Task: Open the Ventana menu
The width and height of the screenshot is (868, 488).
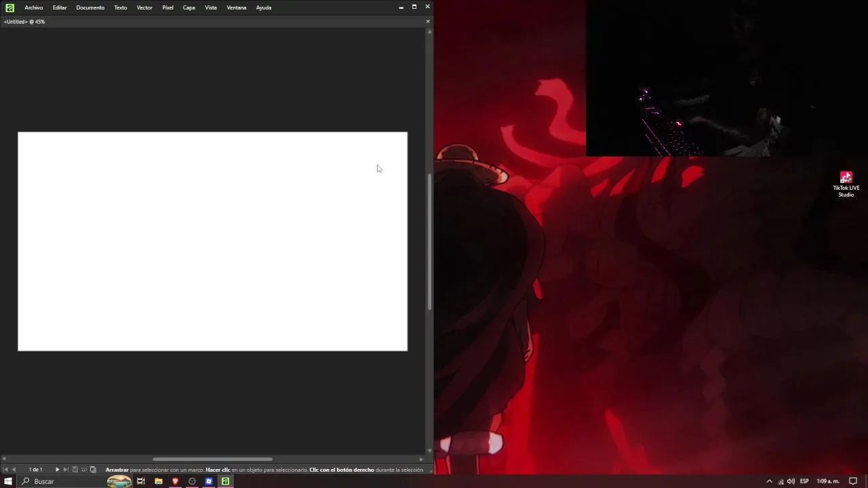Action: pos(237,7)
